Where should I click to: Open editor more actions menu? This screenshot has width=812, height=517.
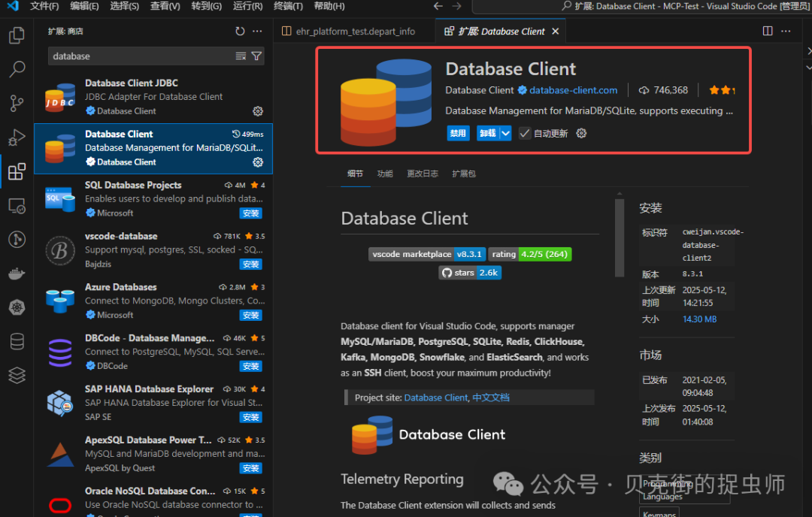click(x=786, y=31)
